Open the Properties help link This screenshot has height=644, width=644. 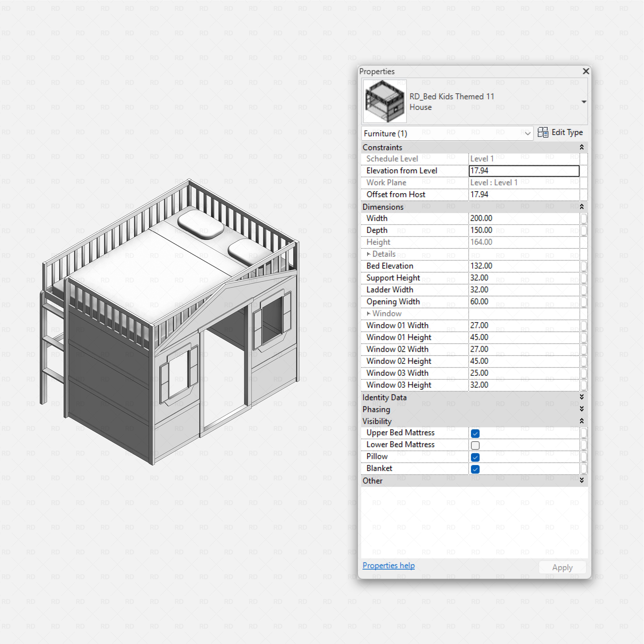tap(388, 566)
